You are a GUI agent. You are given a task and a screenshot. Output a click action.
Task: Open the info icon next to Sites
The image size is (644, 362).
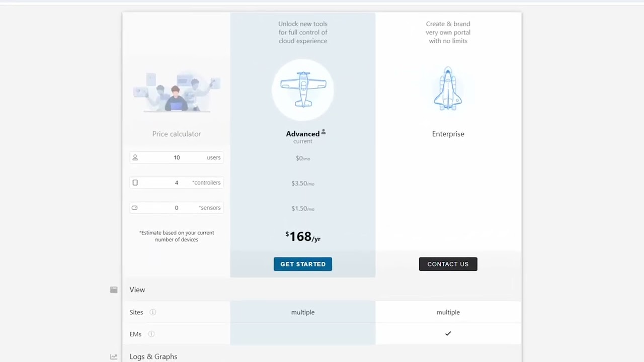point(152,312)
